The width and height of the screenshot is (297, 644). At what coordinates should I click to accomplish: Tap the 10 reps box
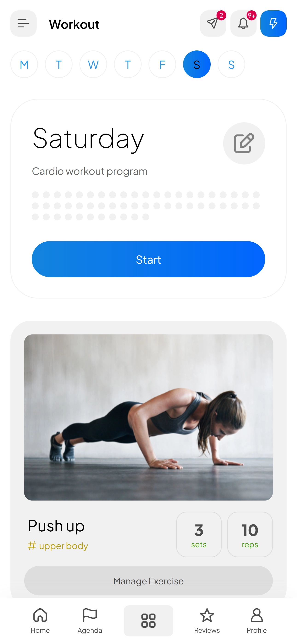250,535
